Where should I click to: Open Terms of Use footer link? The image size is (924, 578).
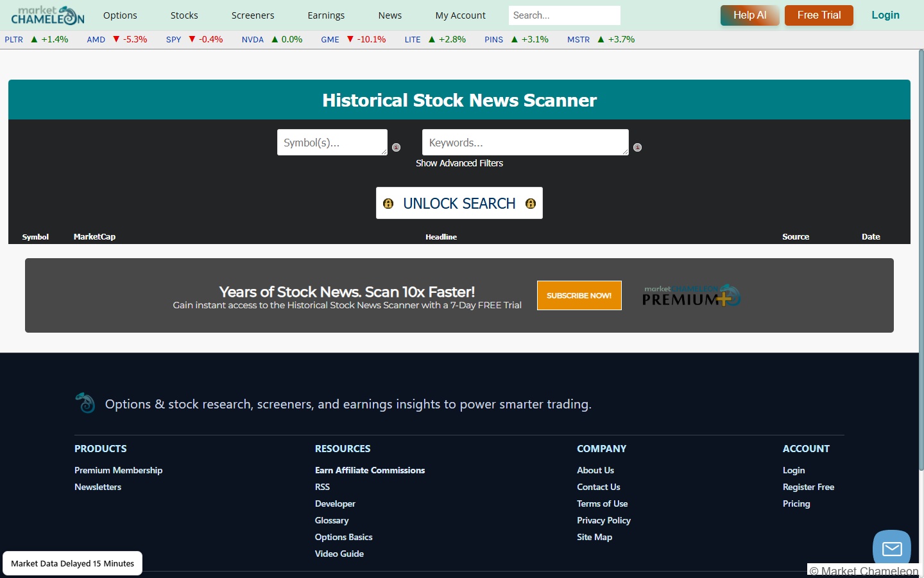603,504
